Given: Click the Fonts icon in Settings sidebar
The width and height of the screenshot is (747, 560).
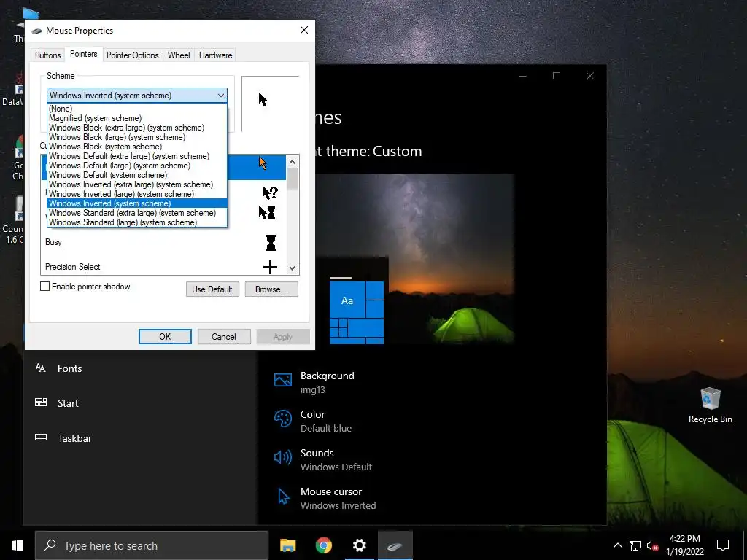Looking at the screenshot, I should click(41, 367).
